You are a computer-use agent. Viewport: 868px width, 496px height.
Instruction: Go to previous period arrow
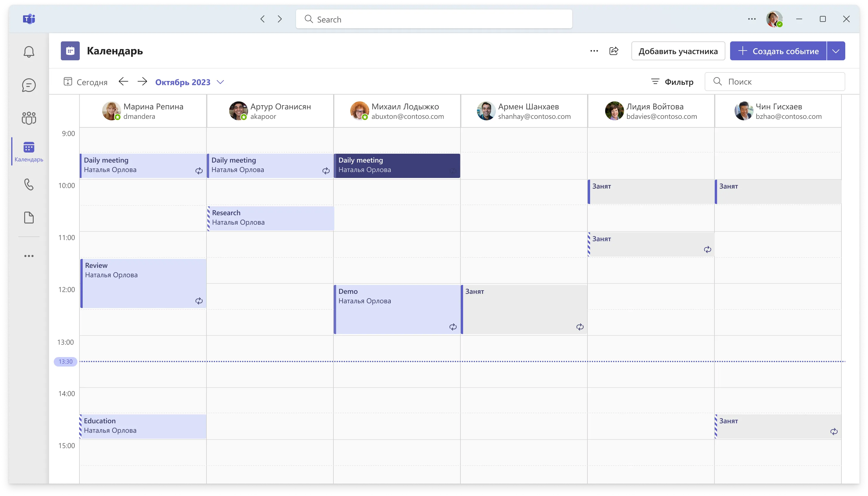pos(123,82)
